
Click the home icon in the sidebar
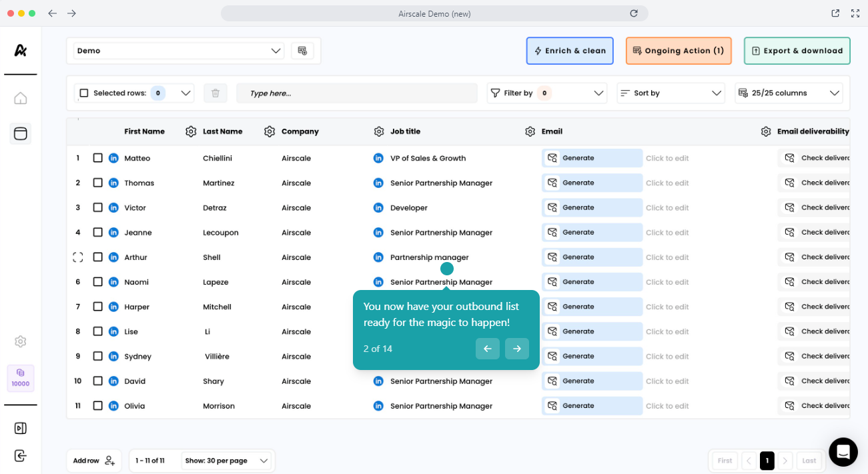click(x=21, y=99)
